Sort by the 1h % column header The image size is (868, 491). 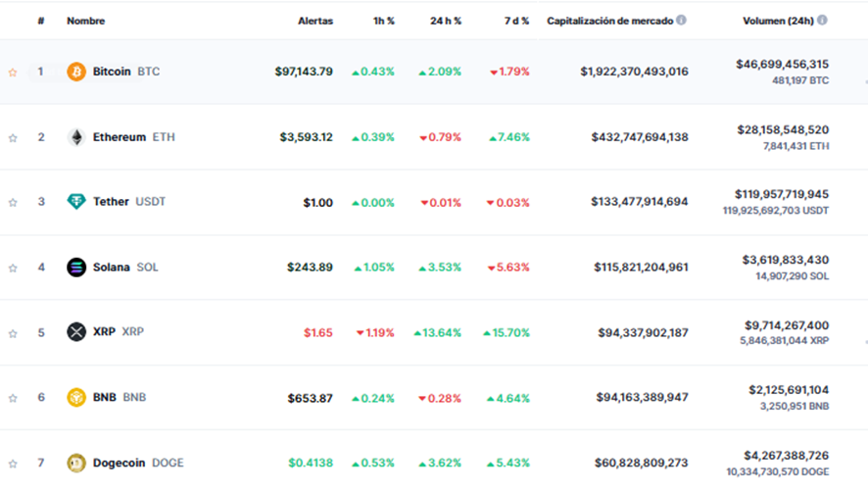point(384,21)
